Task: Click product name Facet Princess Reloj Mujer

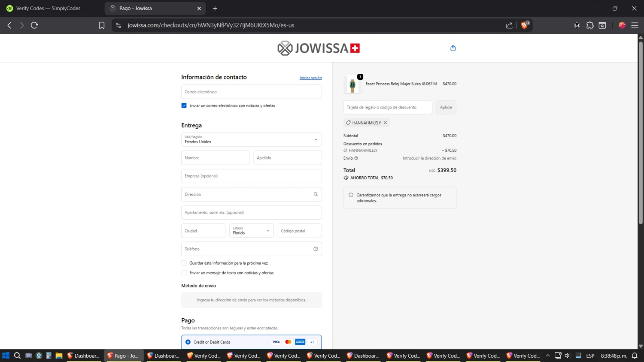Action: pos(401,84)
